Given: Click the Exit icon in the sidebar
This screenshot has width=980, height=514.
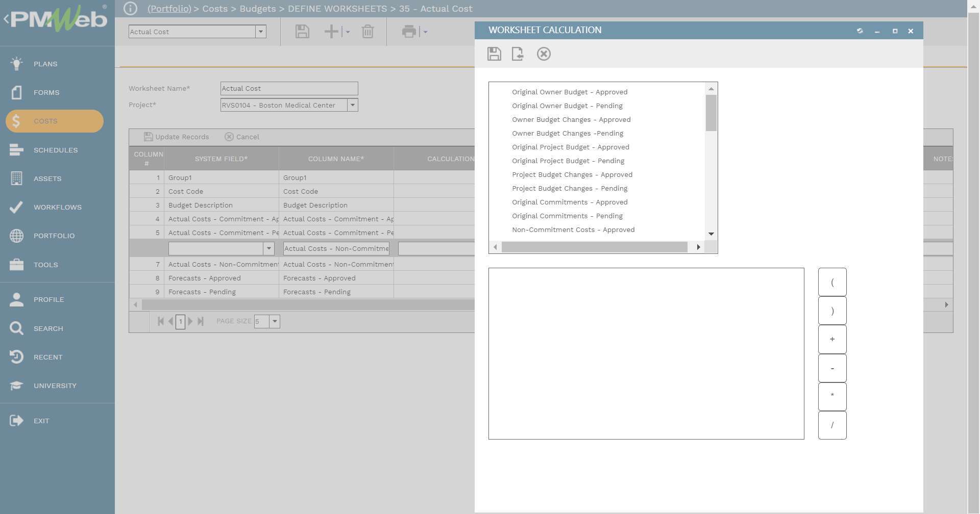Looking at the screenshot, I should 16,421.
